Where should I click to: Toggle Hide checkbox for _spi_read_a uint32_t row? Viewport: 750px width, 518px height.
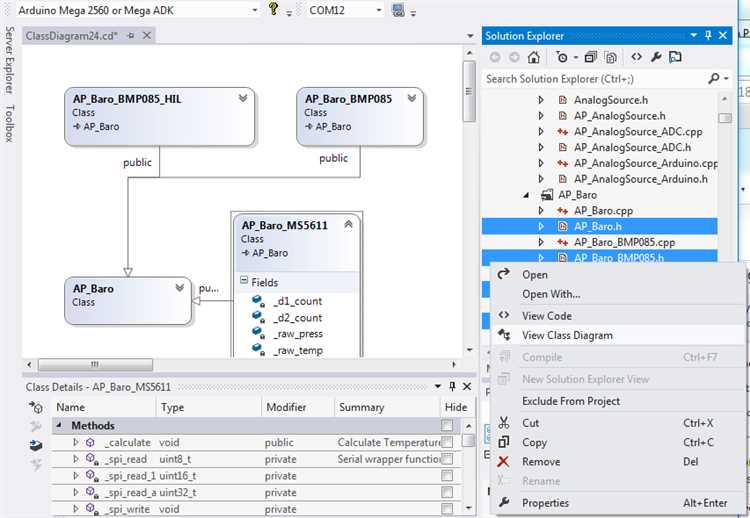click(447, 492)
